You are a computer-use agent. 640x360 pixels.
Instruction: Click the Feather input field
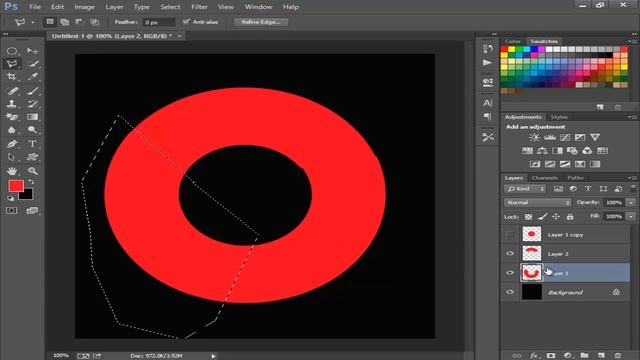click(158, 22)
